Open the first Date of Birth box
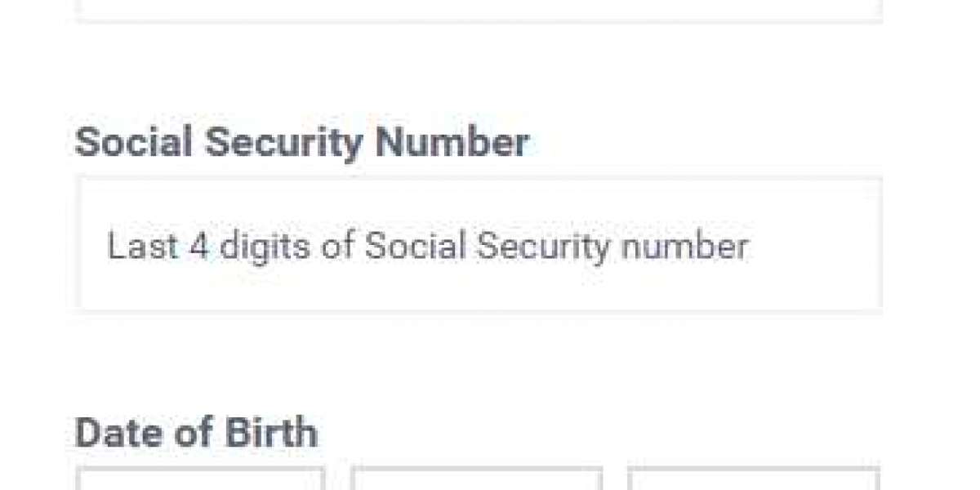 (x=200, y=479)
